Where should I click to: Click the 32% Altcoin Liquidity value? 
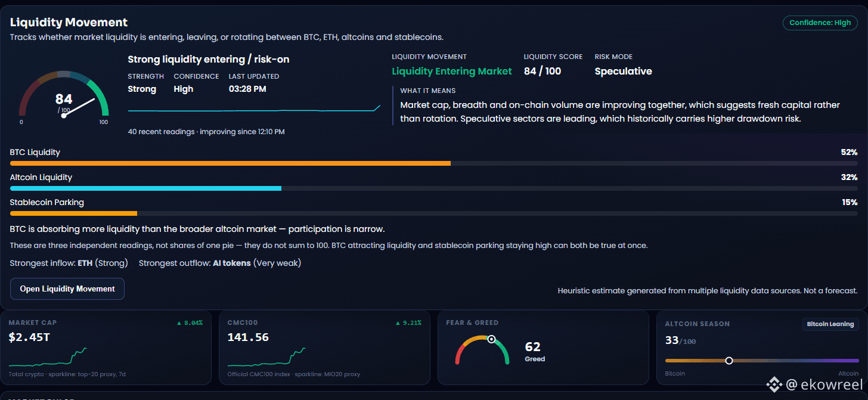[849, 177]
